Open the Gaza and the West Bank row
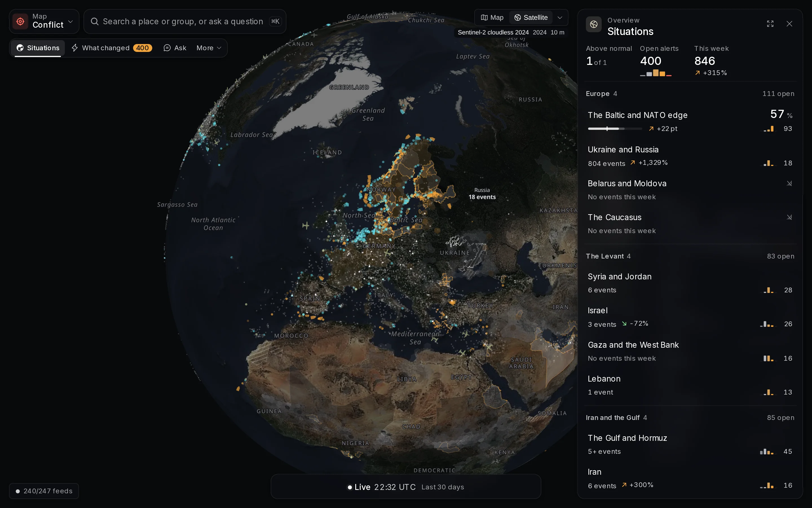812x508 pixels. pos(690,351)
